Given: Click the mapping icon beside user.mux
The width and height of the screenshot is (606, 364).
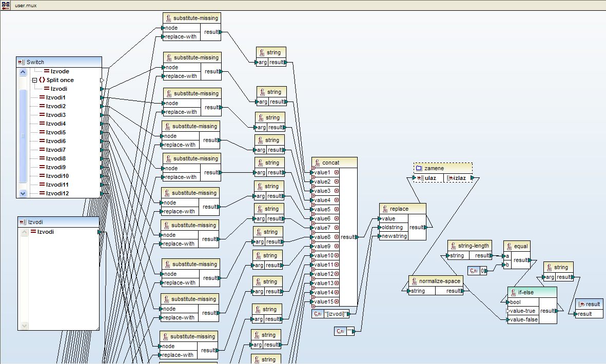Looking at the screenshot, I should point(6,6).
